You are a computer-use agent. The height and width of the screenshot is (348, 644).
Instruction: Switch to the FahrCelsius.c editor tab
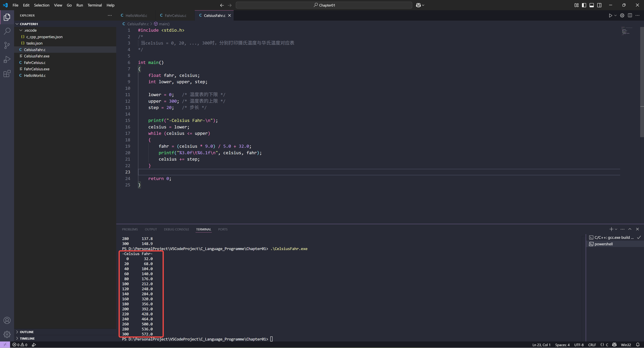click(175, 15)
